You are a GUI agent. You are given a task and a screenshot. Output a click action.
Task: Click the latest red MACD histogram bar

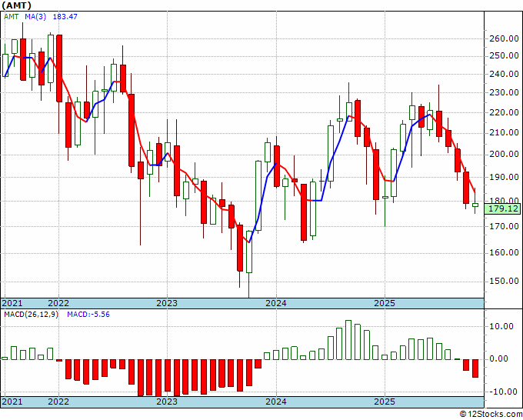tap(475, 368)
